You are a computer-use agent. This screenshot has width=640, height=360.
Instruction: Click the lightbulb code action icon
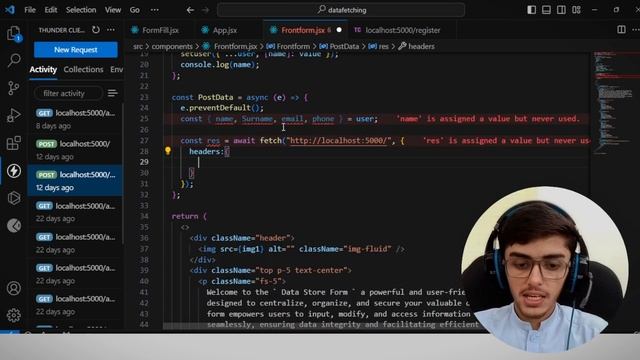coord(168,151)
